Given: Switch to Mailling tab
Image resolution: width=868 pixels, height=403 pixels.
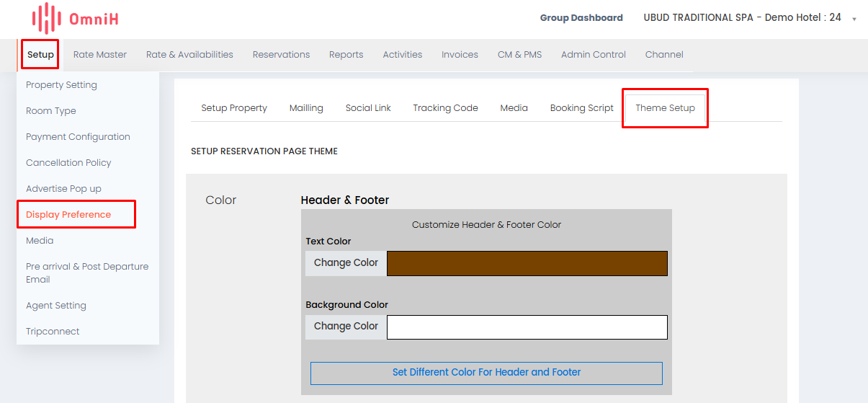Looking at the screenshot, I should [306, 108].
